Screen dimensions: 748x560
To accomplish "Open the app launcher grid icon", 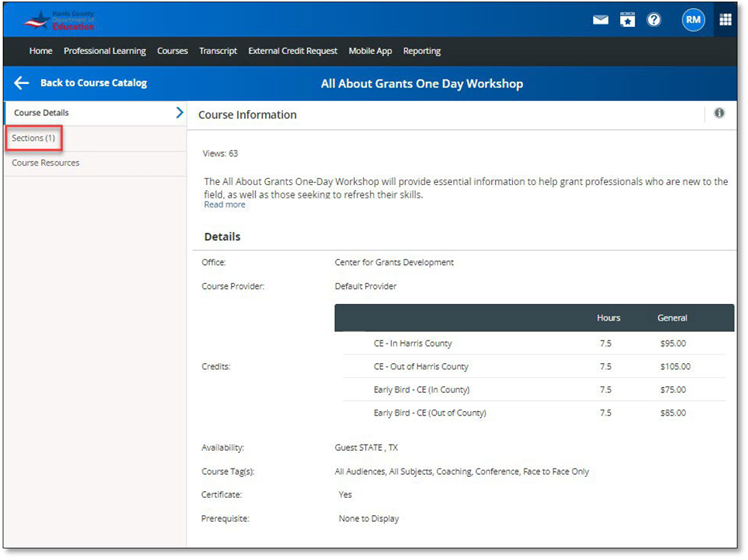I will click(724, 19).
